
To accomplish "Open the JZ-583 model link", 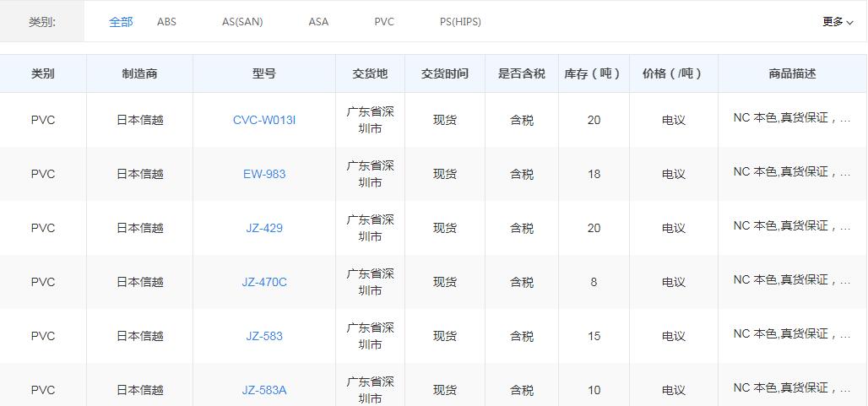I will tap(264, 336).
